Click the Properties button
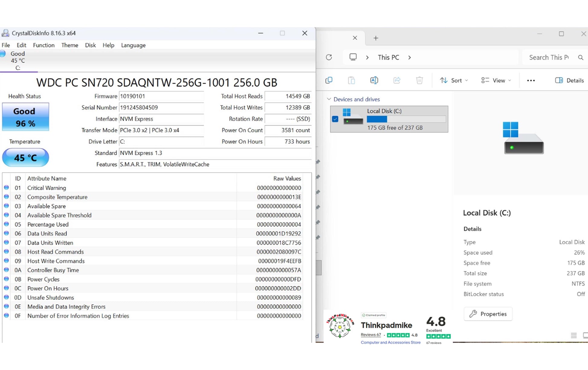The height and width of the screenshot is (370, 588). point(488,314)
